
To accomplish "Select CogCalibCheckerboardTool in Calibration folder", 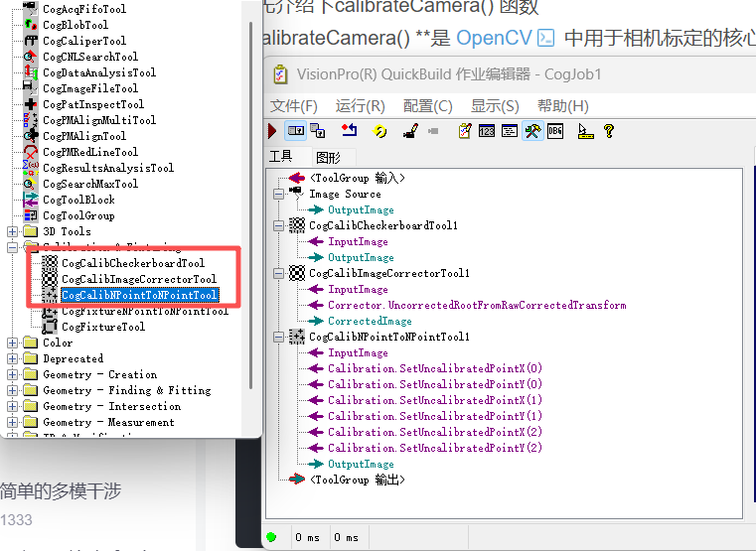I will 133,263.
